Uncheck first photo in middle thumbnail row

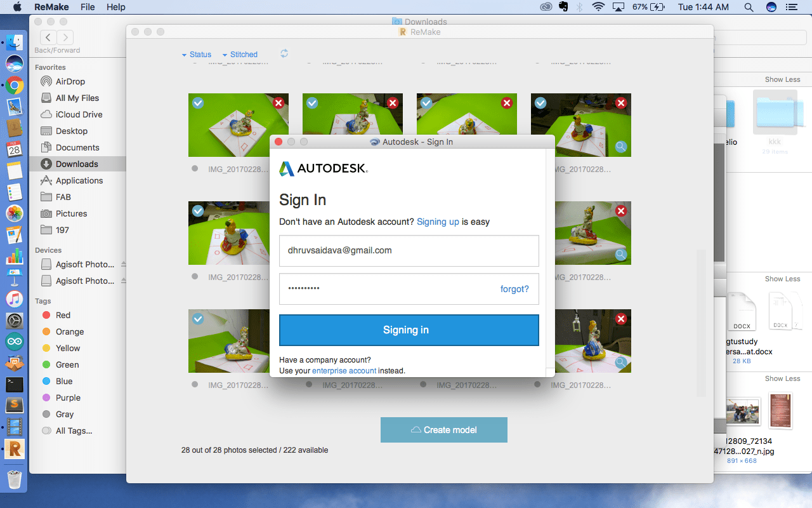coord(198,211)
